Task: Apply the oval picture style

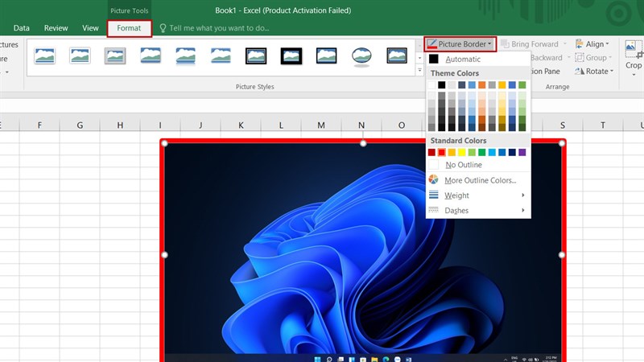Action: 361,56
